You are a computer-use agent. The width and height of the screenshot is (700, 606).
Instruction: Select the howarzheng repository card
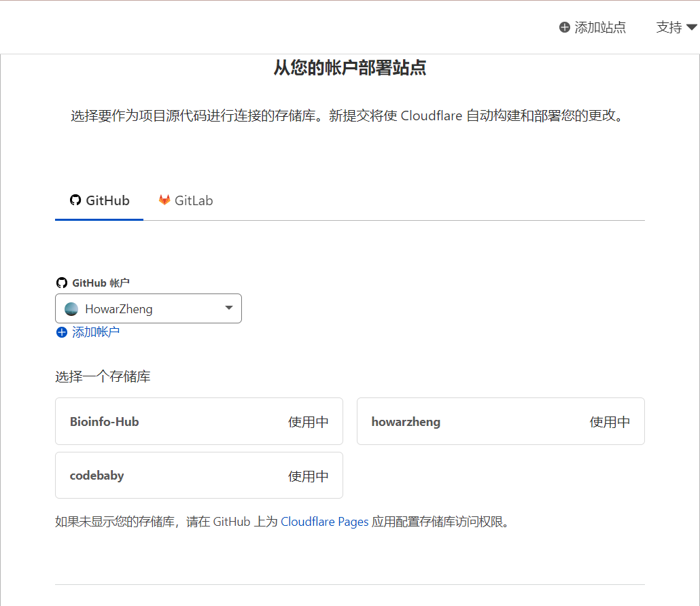pyautogui.click(x=501, y=421)
